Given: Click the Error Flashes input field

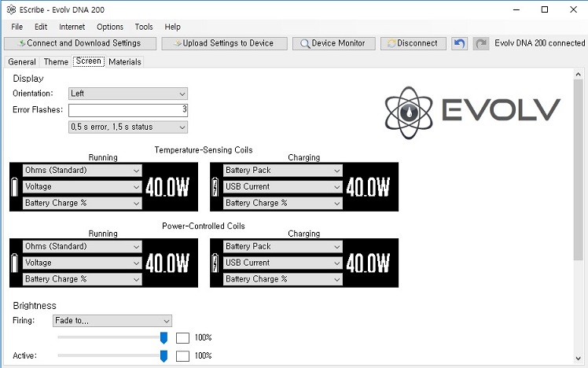Looking at the screenshot, I should [128, 110].
